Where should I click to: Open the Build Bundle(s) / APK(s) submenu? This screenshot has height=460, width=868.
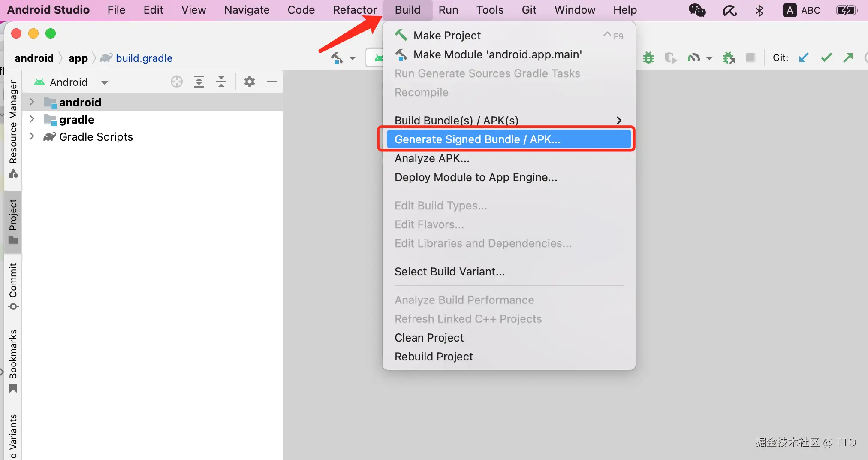(x=509, y=121)
